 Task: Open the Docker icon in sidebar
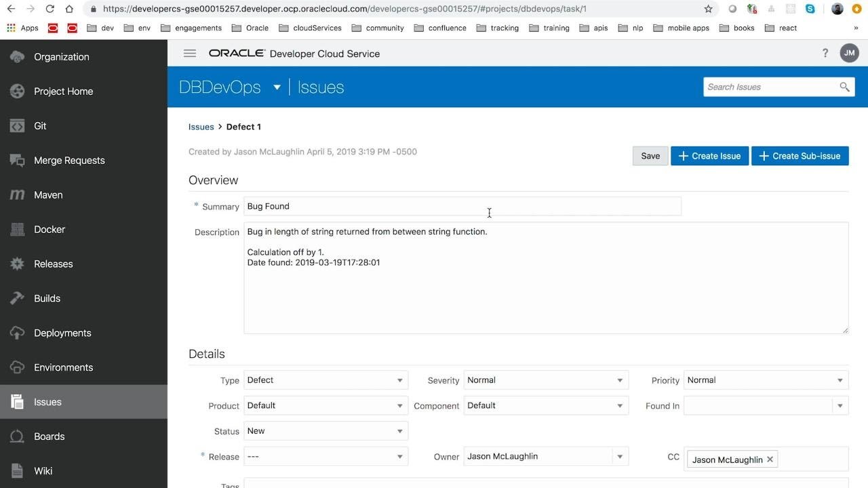pyautogui.click(x=18, y=230)
